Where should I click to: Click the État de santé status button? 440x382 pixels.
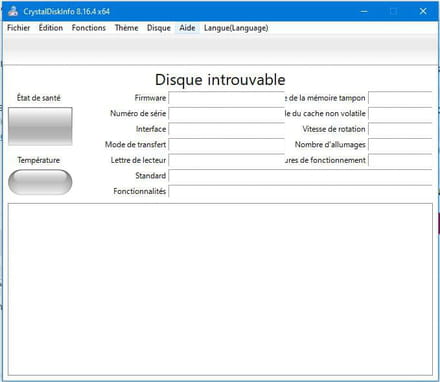click(40, 126)
